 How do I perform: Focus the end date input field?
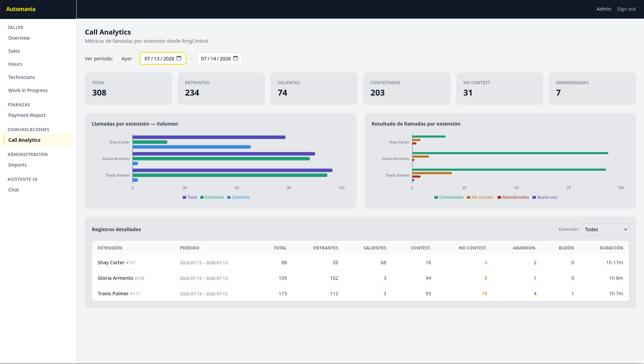(x=220, y=58)
